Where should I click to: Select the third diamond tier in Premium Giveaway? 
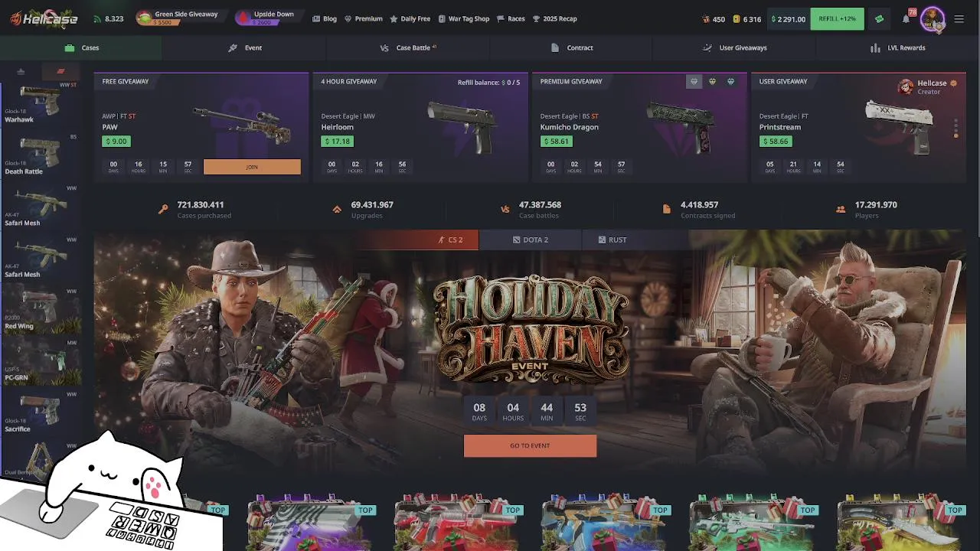(730, 81)
